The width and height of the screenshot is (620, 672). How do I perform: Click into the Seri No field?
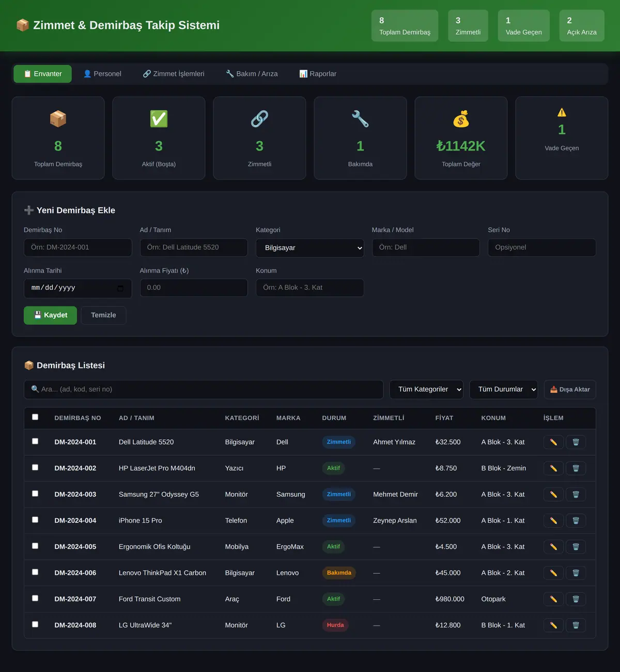click(542, 248)
